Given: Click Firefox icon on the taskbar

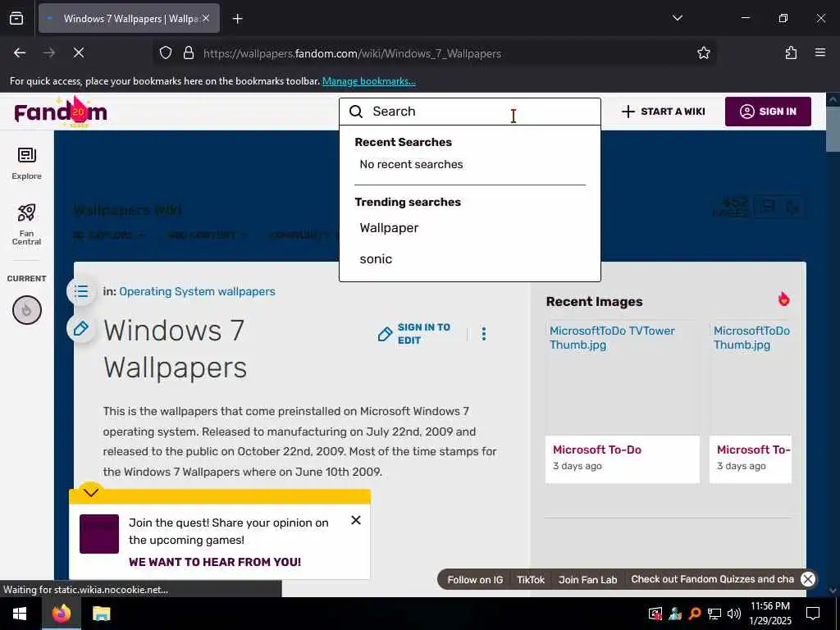Looking at the screenshot, I should [61, 614].
